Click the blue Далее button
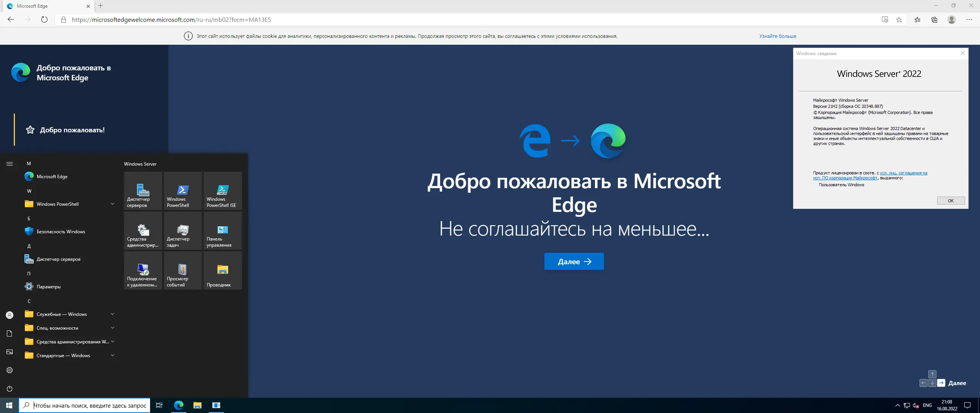This screenshot has height=413, width=980. click(574, 262)
